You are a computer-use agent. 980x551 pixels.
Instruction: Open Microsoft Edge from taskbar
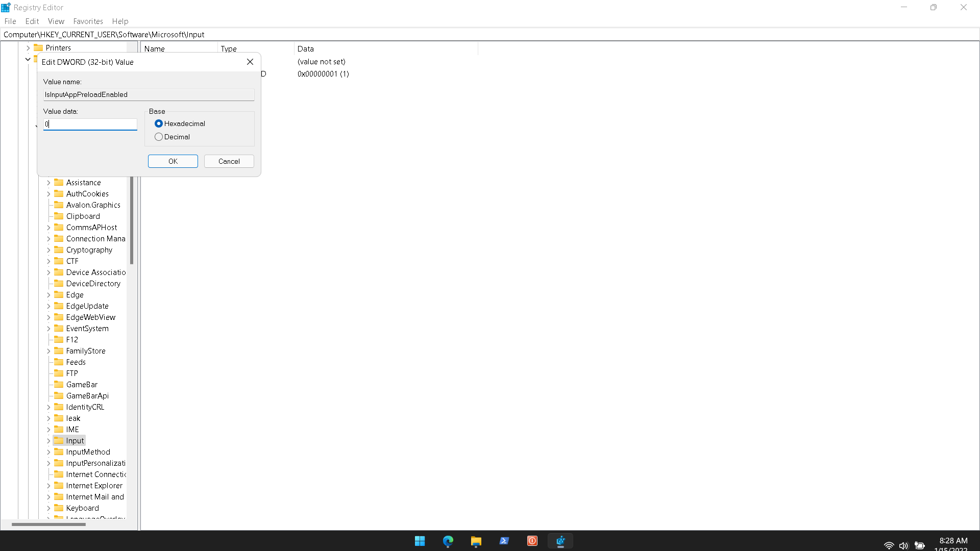coord(448,541)
